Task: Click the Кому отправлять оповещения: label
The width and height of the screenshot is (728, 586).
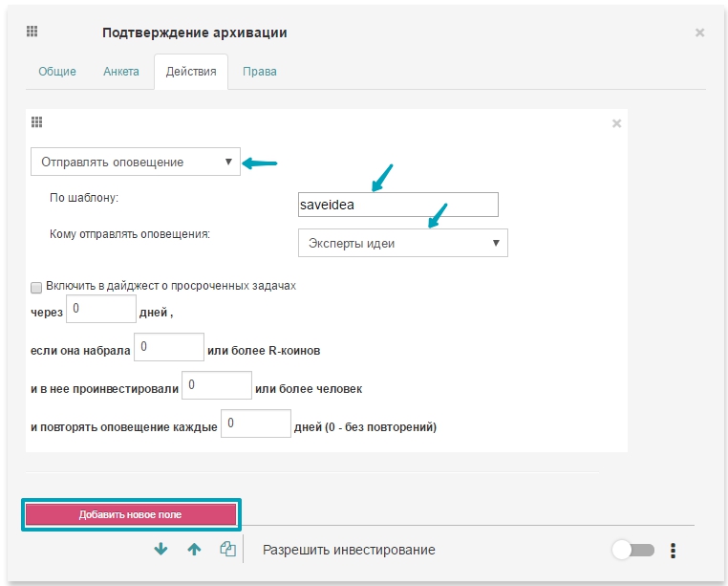Action: point(130,234)
